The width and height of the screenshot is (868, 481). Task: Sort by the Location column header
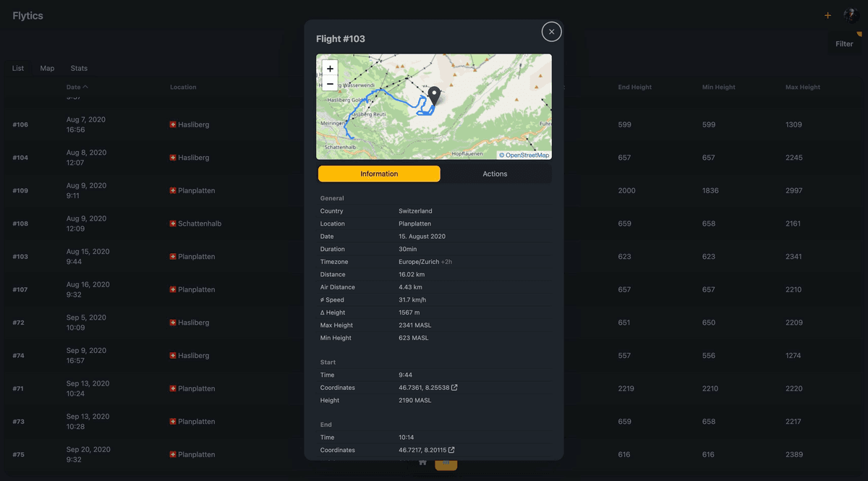pos(183,87)
